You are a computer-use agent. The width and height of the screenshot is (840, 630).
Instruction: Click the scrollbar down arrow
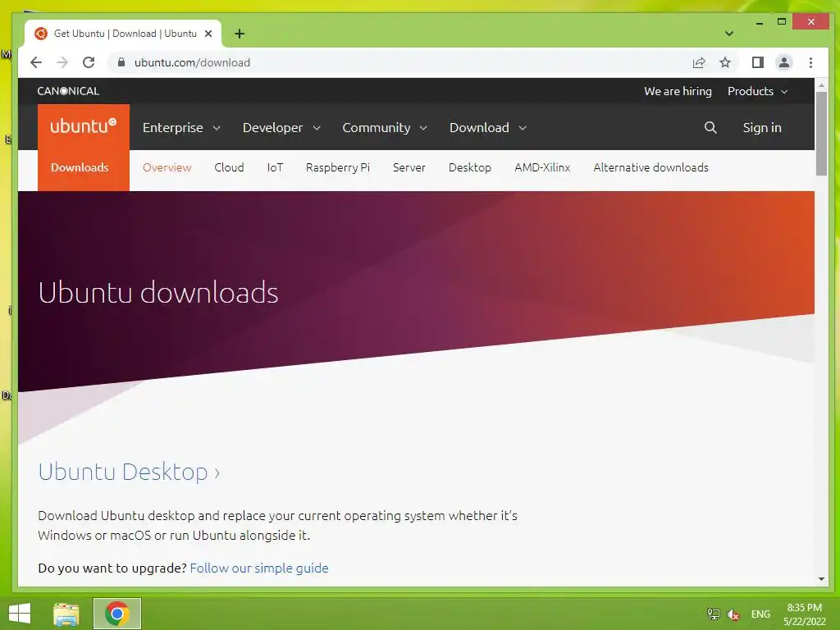pos(821,579)
